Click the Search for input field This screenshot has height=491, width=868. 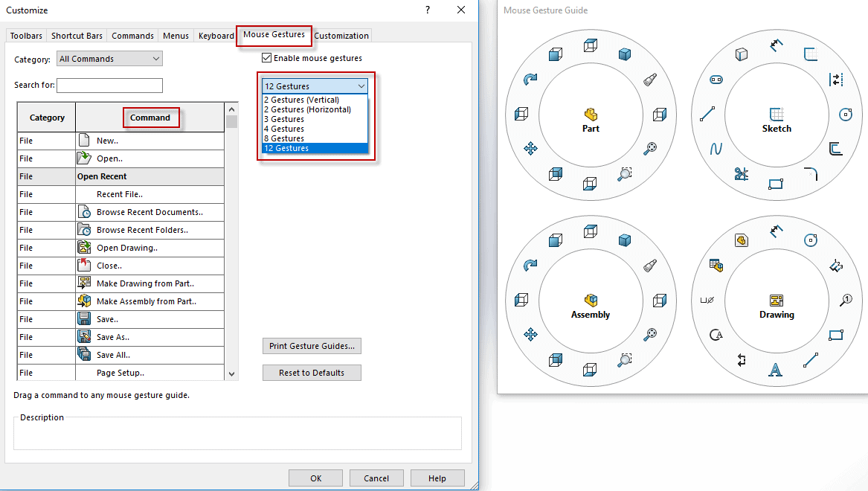(109, 86)
